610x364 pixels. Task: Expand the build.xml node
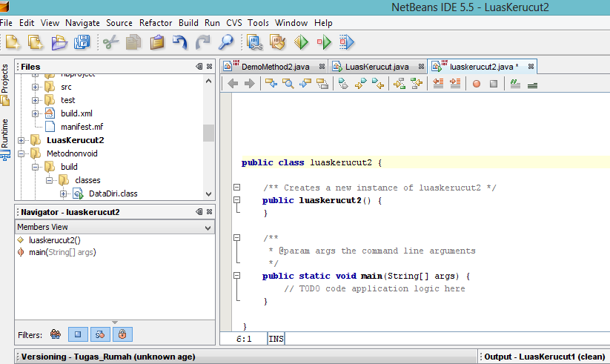click(x=35, y=113)
